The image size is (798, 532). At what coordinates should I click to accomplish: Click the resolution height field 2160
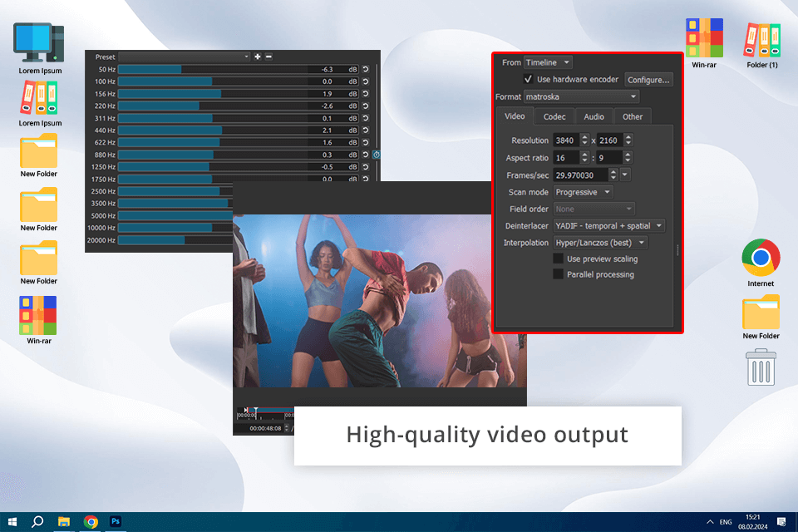pyautogui.click(x=610, y=140)
